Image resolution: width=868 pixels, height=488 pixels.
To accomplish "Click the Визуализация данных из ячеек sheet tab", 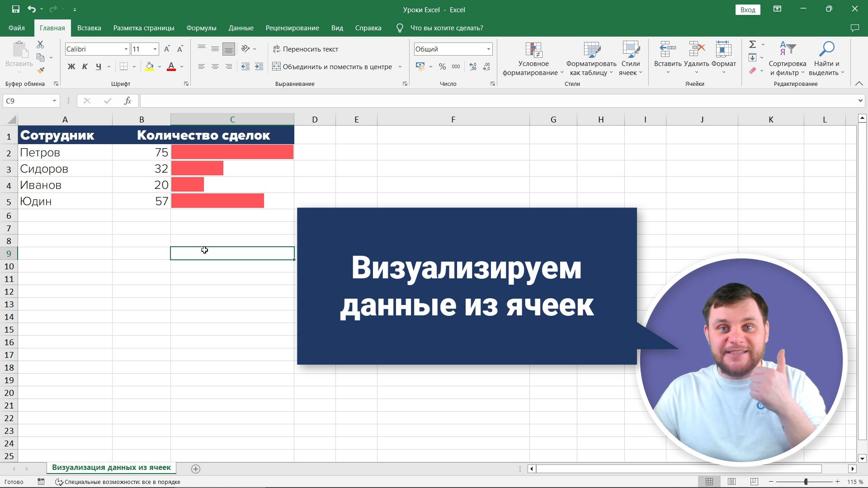I will point(111,468).
